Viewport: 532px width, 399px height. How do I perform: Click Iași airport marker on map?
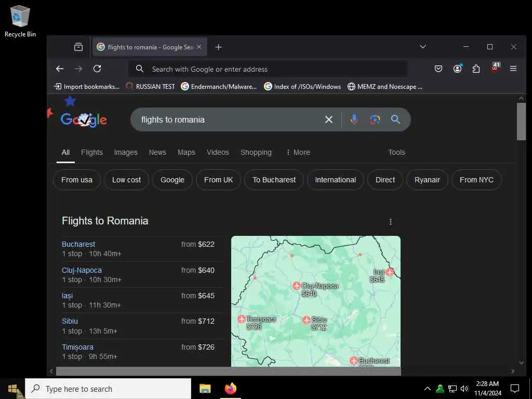pyautogui.click(x=390, y=272)
